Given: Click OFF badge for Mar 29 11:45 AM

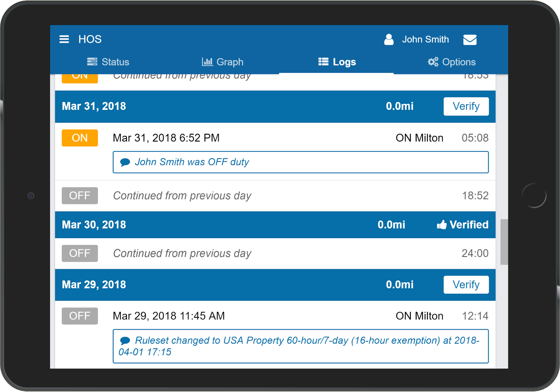Looking at the screenshot, I should (x=80, y=316).
